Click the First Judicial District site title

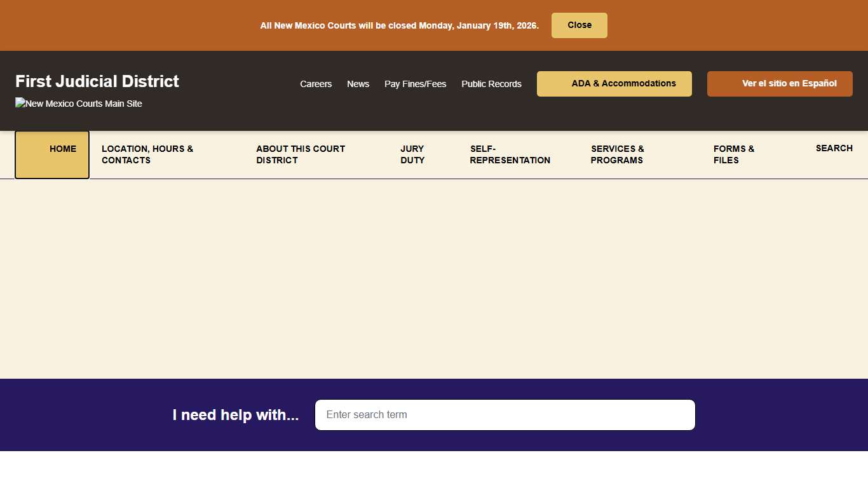pos(97,81)
